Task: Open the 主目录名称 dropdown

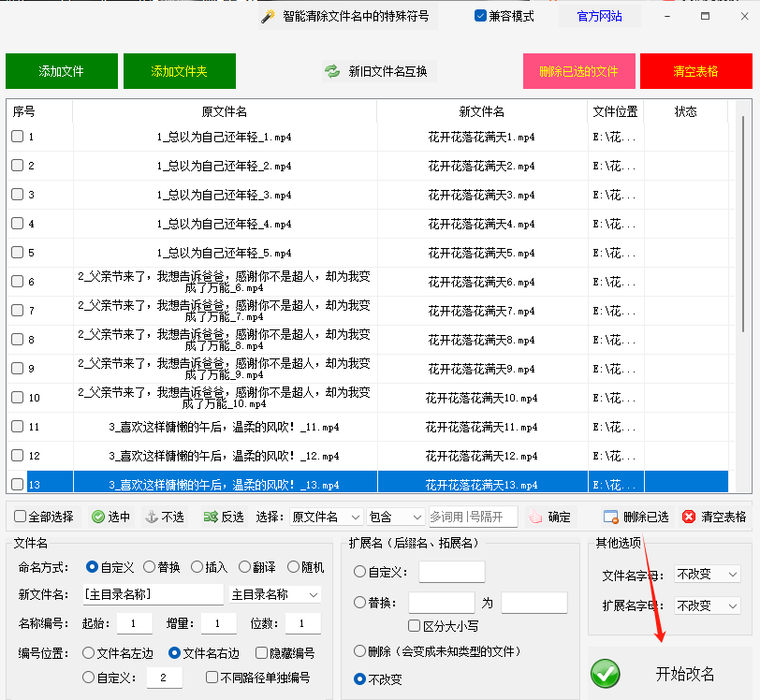Action: (x=275, y=594)
